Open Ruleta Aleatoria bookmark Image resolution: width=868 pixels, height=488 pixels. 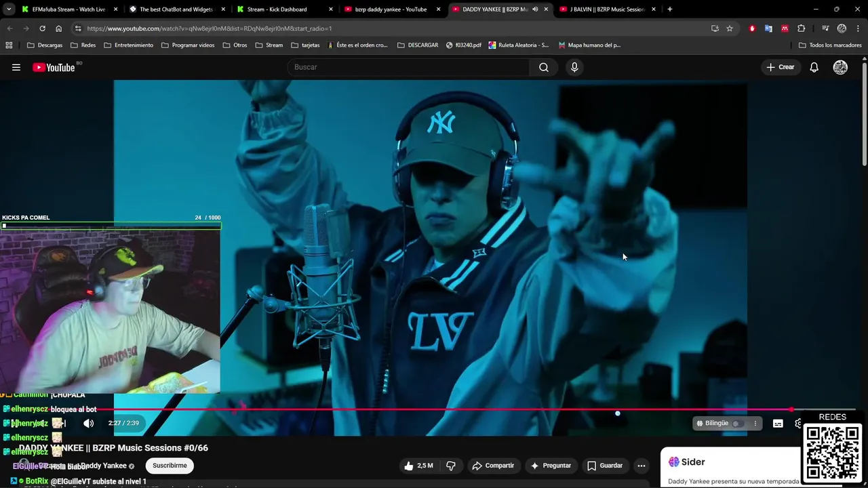(519, 45)
